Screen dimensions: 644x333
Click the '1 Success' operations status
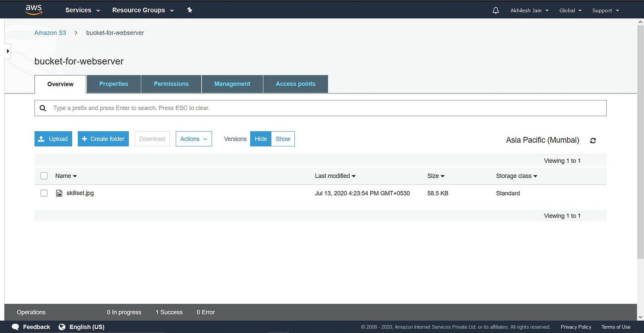[169, 312]
